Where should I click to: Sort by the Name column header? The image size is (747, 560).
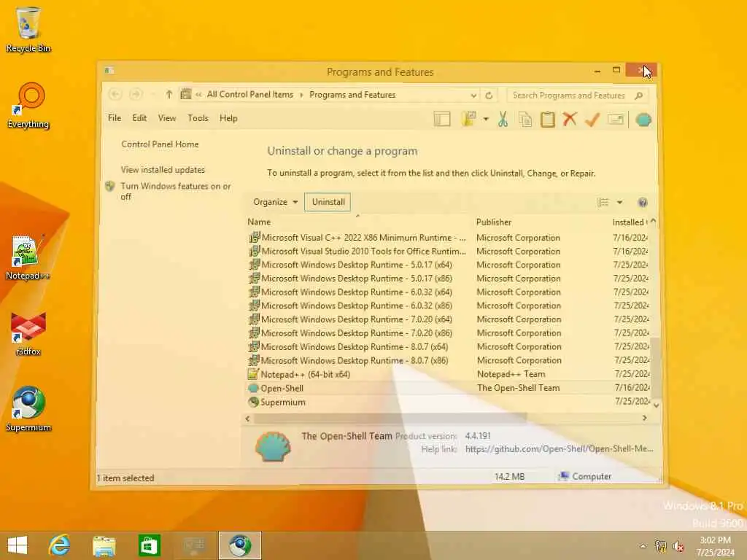[259, 222]
